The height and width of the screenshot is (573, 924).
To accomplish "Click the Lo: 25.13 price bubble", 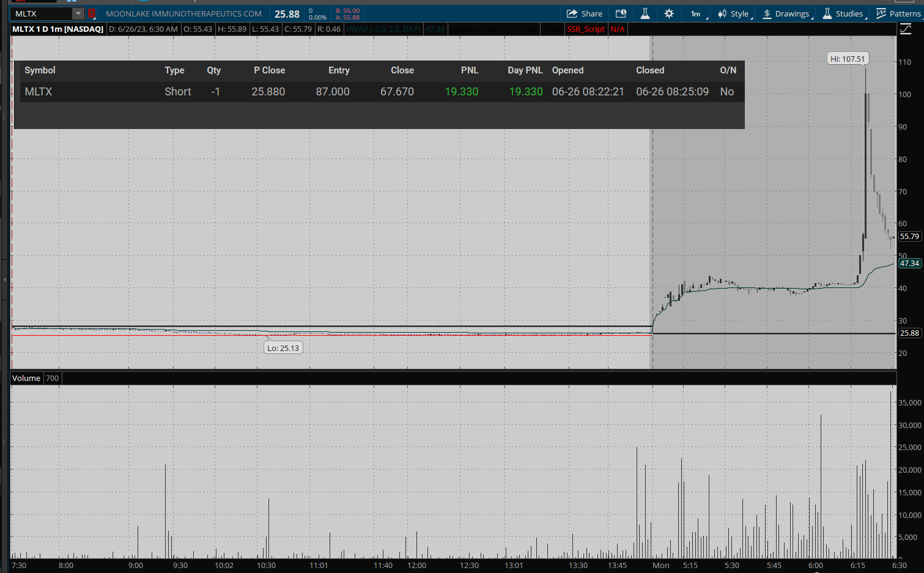I will pyautogui.click(x=283, y=348).
